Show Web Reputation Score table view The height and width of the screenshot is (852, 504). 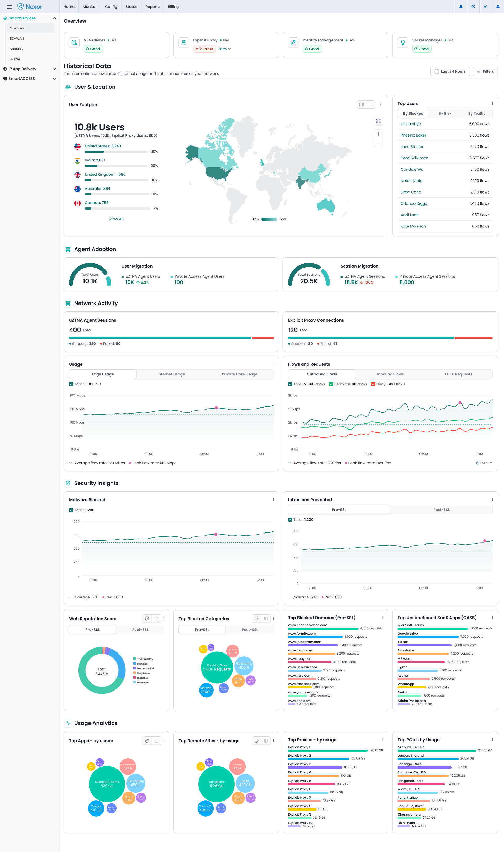(156, 619)
